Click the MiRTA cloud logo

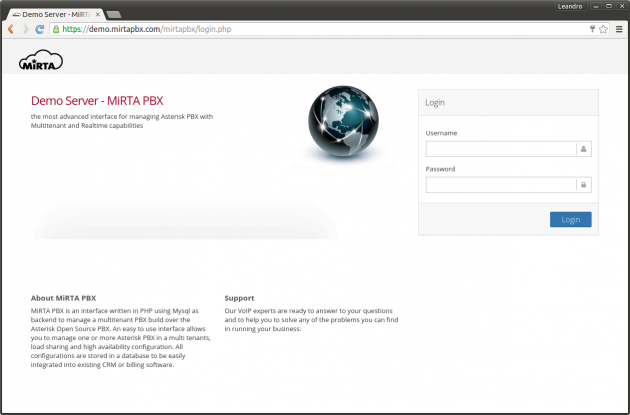click(41, 62)
